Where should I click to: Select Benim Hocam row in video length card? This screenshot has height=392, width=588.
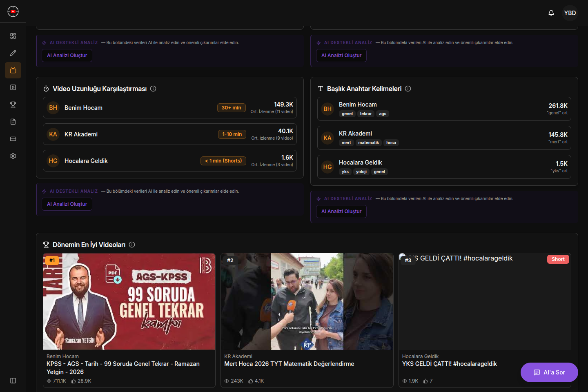[170, 108]
